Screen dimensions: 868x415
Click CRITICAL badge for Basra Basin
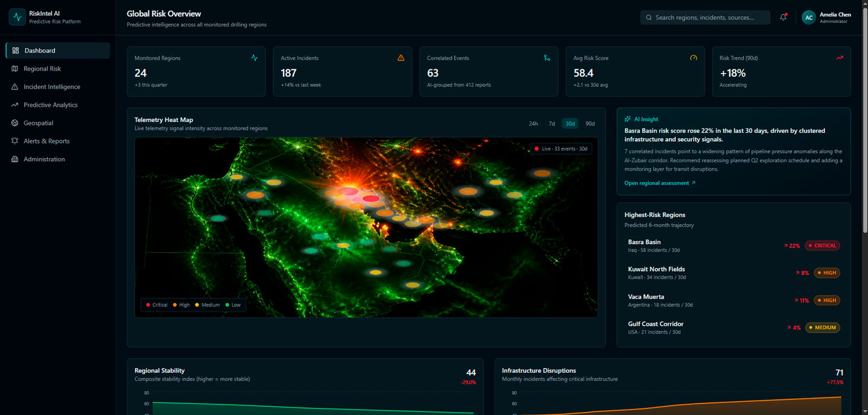tap(822, 246)
